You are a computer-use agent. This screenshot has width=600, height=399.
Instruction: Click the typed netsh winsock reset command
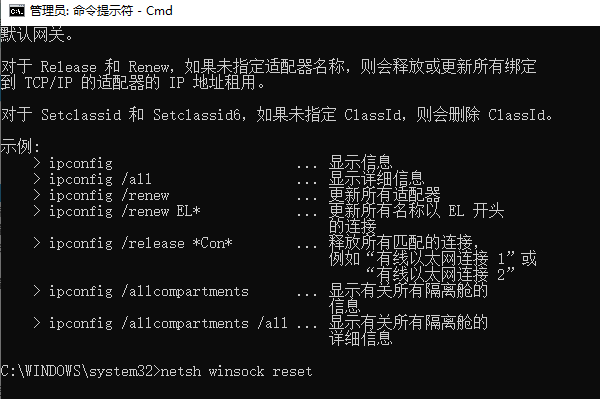pyautogui.click(x=236, y=371)
